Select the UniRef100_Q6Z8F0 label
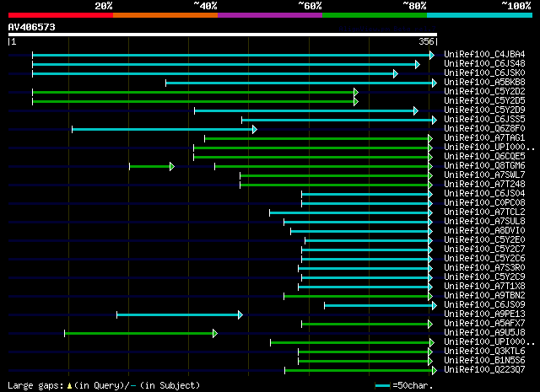The width and height of the screenshot is (540, 392). tap(484, 129)
